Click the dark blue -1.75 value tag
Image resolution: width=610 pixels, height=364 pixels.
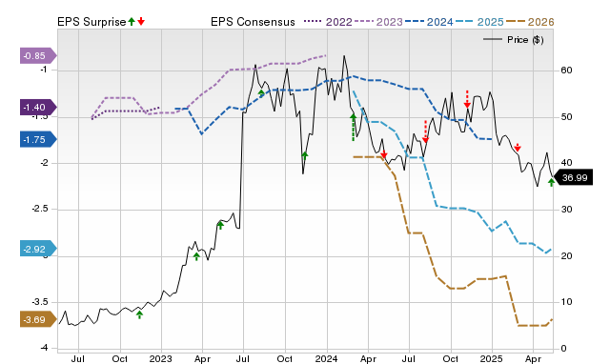(x=38, y=140)
